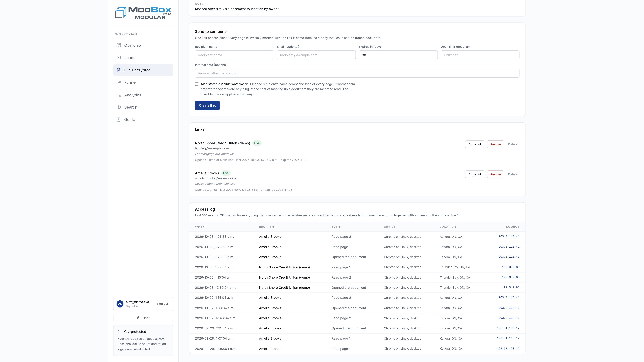Click the Search eye icon
The width and height of the screenshot is (644, 362).
coord(119,107)
